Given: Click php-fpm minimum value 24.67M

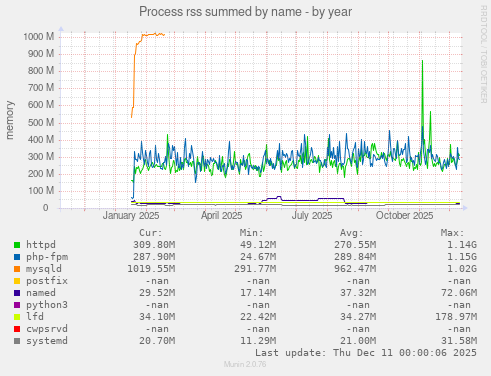Looking at the screenshot, I should click(x=258, y=257).
